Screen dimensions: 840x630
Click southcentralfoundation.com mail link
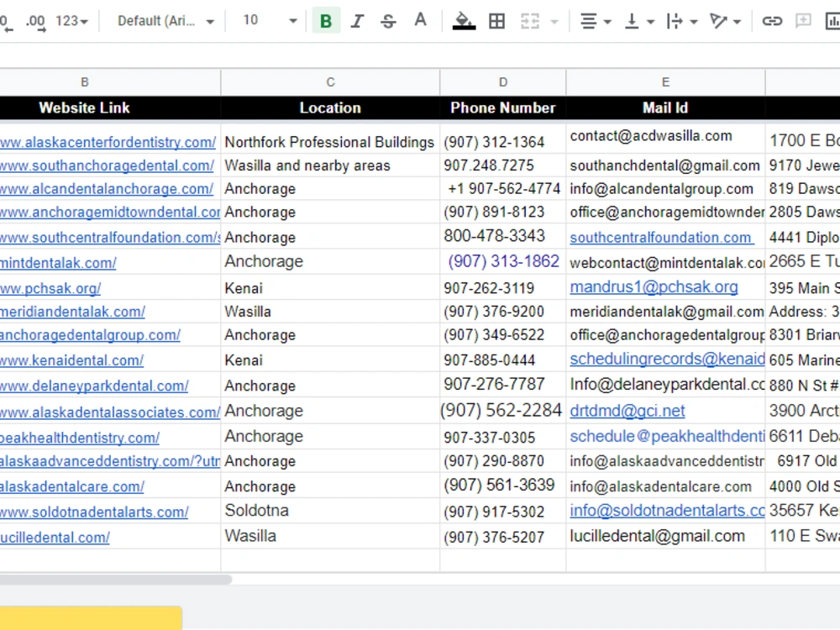tap(662, 238)
